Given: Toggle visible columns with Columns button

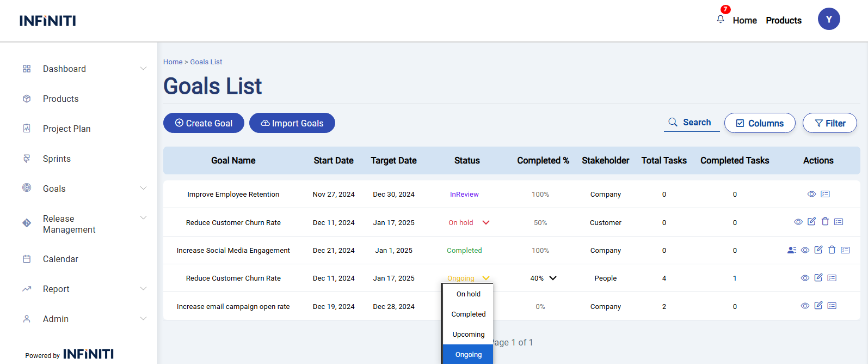Looking at the screenshot, I should tap(760, 123).
